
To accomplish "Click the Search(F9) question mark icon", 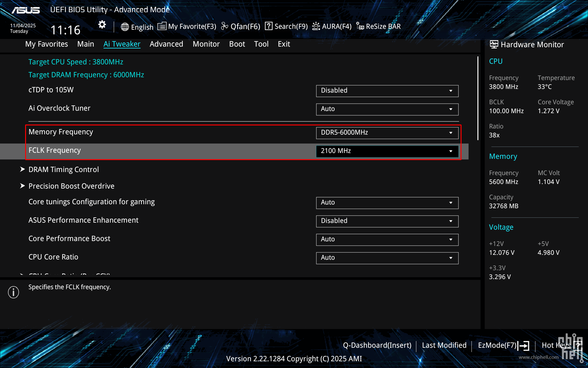I will (269, 26).
